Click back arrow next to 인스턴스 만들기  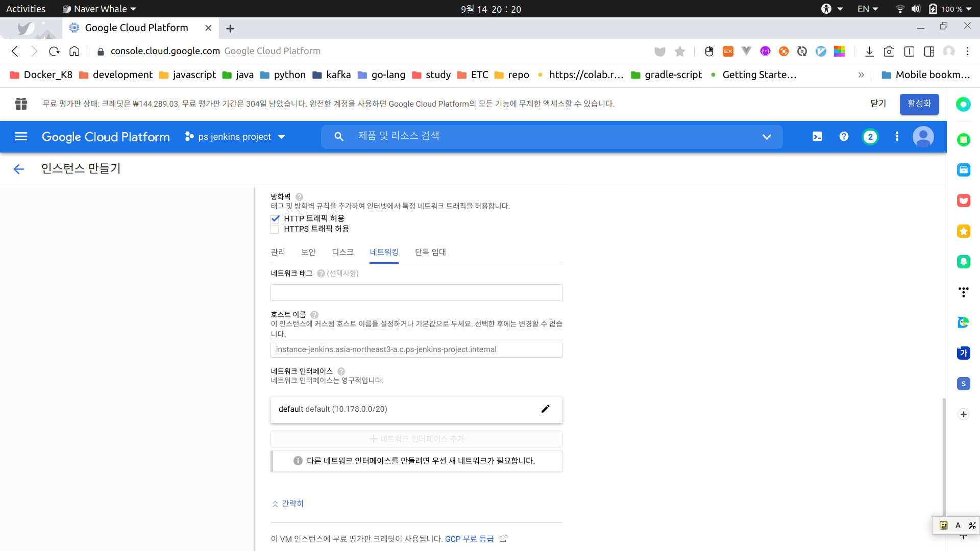coord(19,169)
